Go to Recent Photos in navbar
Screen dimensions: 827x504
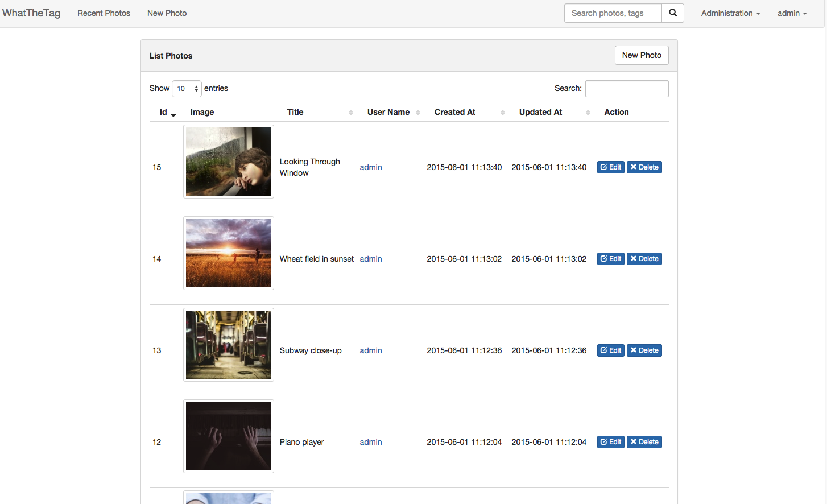[104, 13]
